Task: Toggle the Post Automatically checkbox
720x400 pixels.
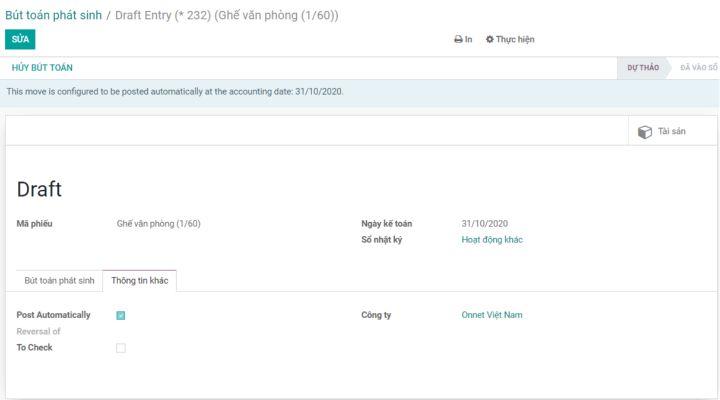Action: [121, 315]
